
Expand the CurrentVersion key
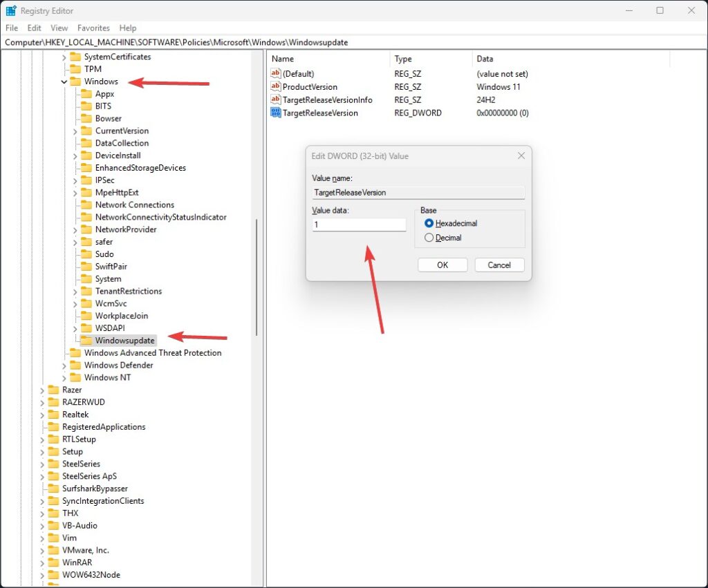point(75,131)
